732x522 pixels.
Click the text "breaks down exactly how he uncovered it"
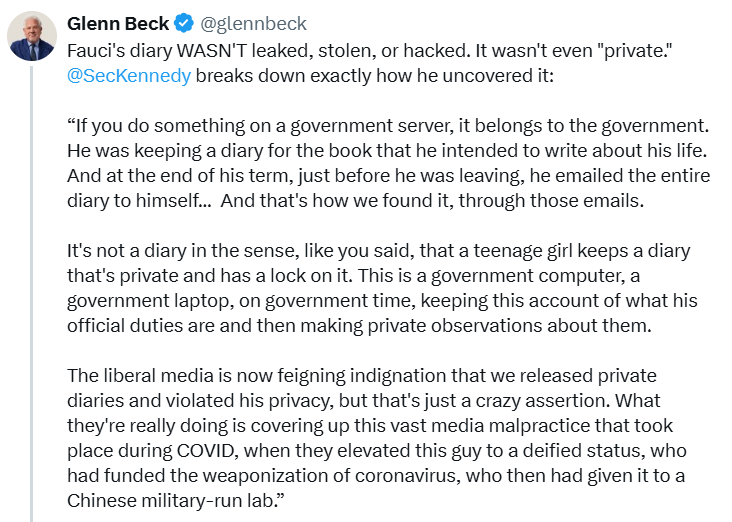click(374, 76)
